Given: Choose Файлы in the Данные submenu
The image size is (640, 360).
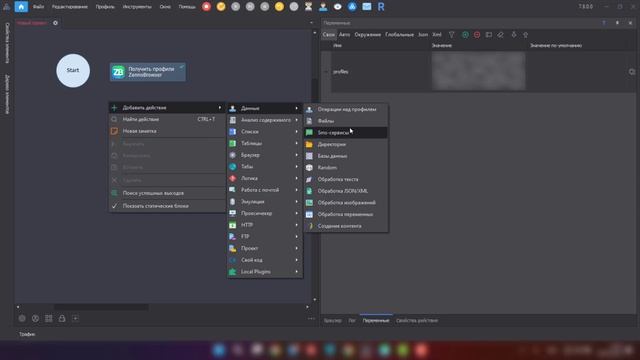Looking at the screenshot, I should pos(346,121).
